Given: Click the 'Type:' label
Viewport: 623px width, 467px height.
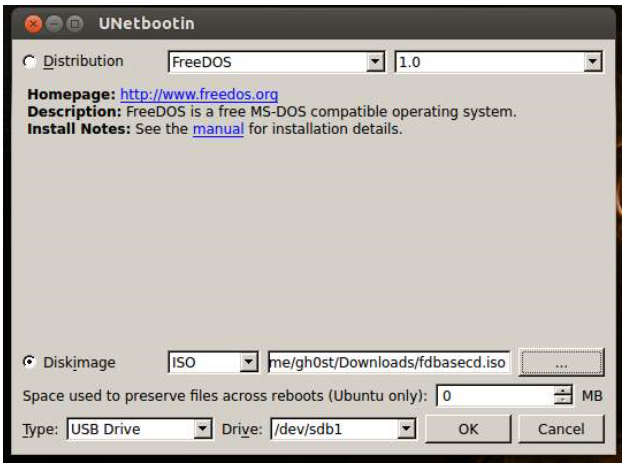Looking at the screenshot, I should coord(40,429).
